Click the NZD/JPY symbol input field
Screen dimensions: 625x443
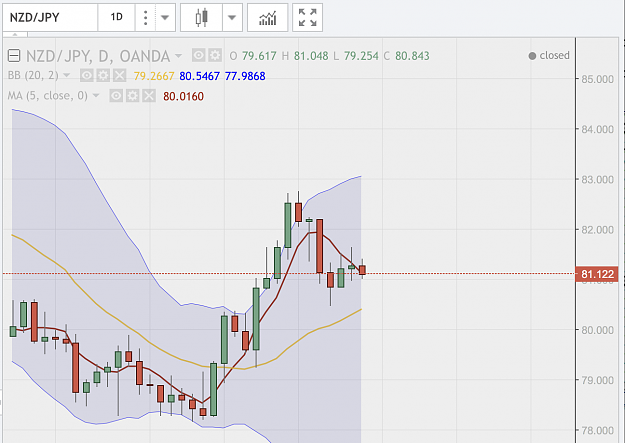pos(50,18)
